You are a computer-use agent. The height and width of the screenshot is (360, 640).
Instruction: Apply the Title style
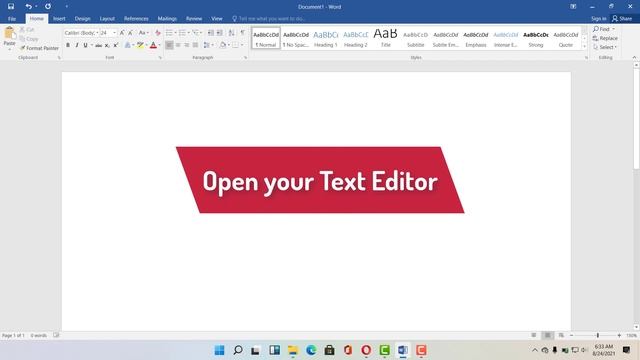coord(385,38)
